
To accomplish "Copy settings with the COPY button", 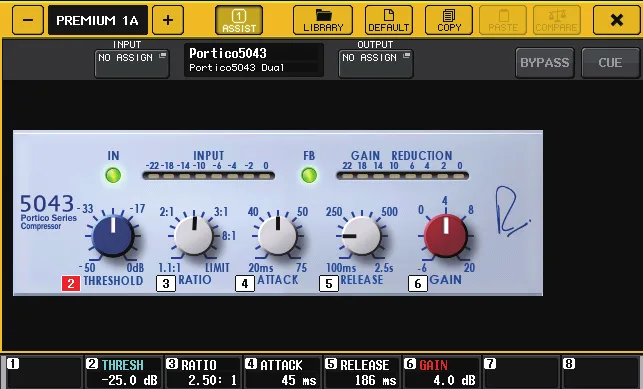I will click(449, 20).
